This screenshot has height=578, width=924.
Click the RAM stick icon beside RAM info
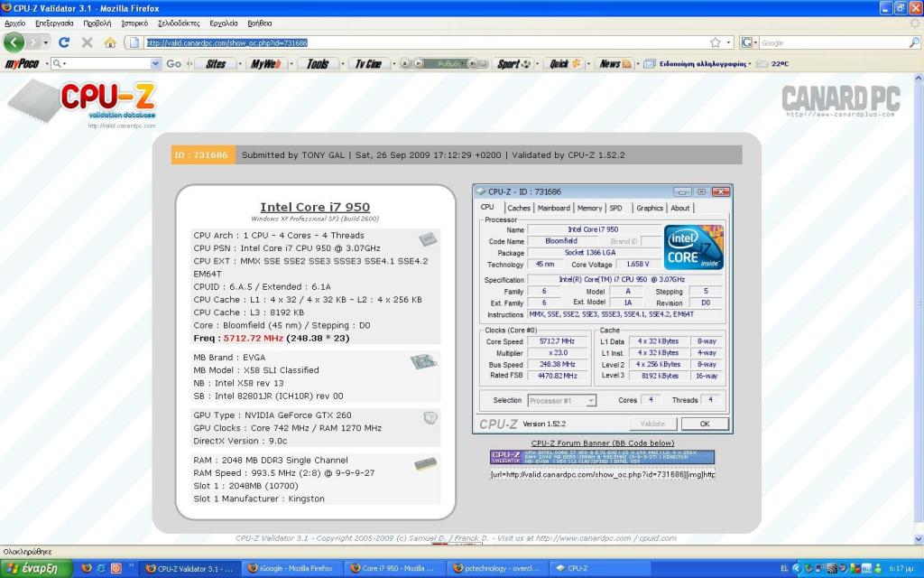pyautogui.click(x=426, y=464)
